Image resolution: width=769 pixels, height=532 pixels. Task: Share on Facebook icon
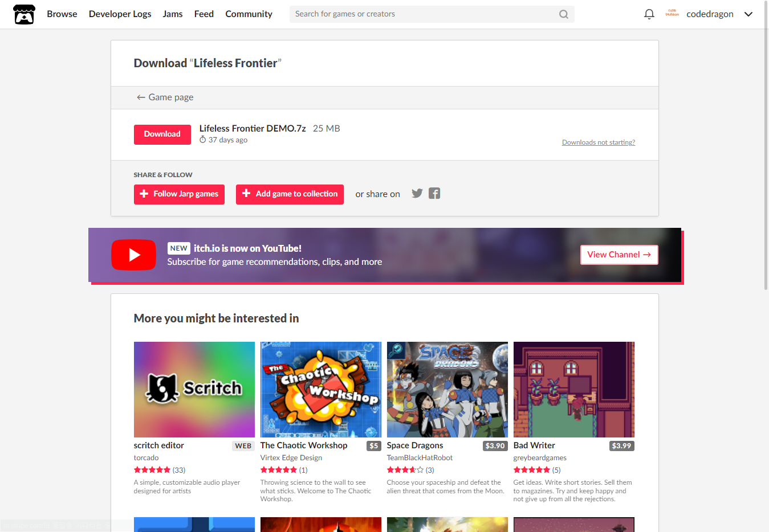pyautogui.click(x=434, y=194)
